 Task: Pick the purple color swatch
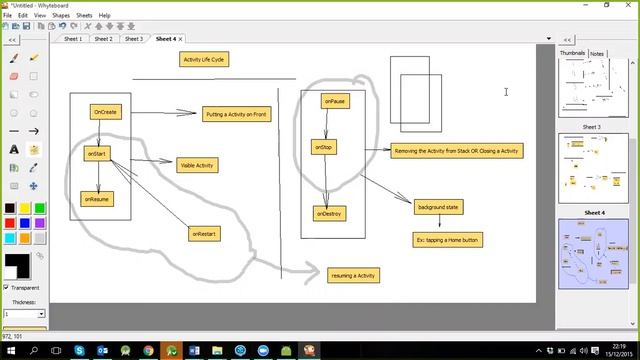(40, 223)
